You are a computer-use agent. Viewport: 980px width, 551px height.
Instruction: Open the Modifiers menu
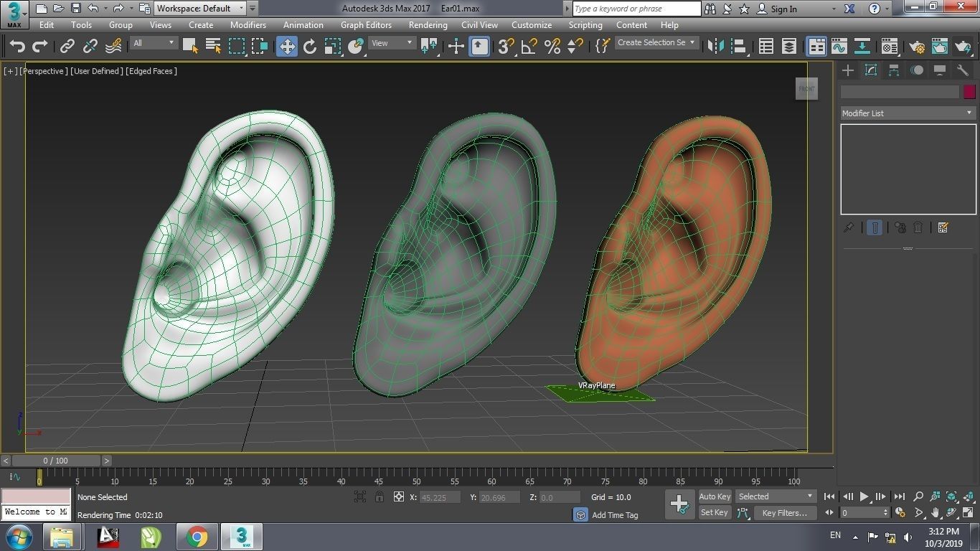pyautogui.click(x=248, y=24)
